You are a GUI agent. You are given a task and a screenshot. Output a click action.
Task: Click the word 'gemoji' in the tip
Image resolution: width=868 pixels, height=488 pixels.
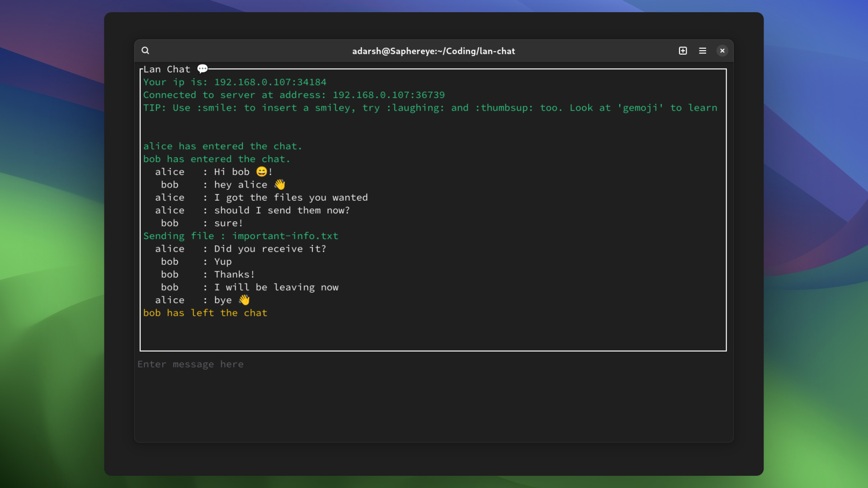point(640,108)
